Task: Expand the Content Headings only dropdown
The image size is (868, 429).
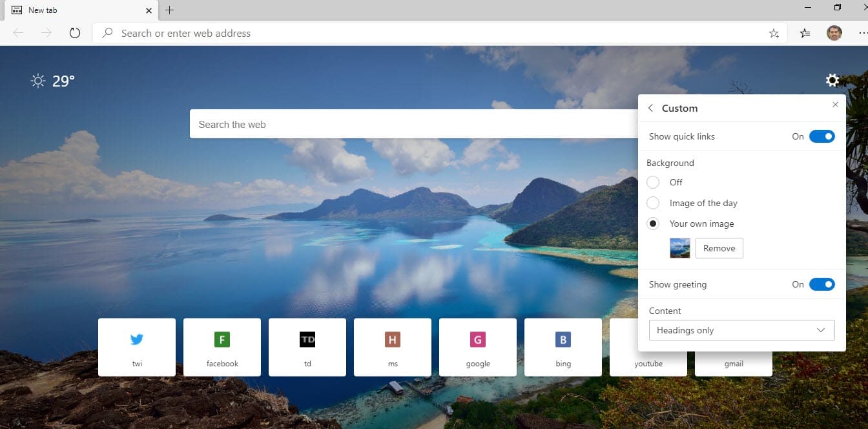Action: click(741, 330)
